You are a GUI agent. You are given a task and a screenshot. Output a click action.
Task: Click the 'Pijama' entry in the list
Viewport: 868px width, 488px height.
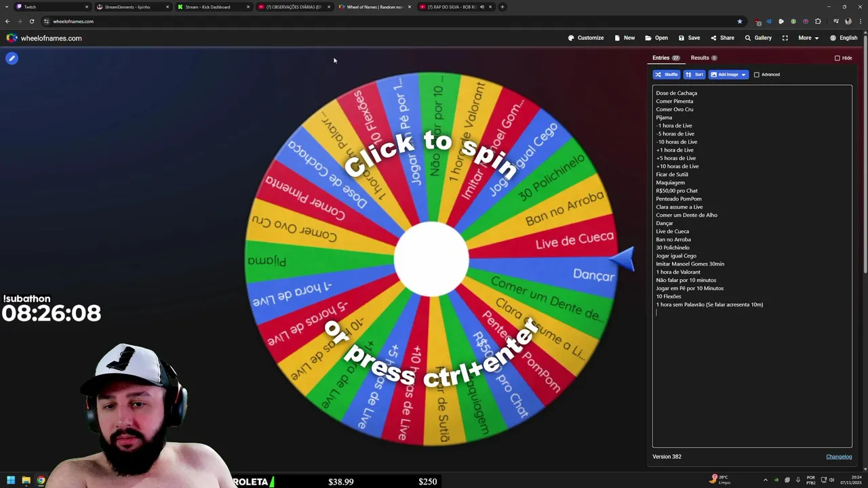click(x=664, y=117)
